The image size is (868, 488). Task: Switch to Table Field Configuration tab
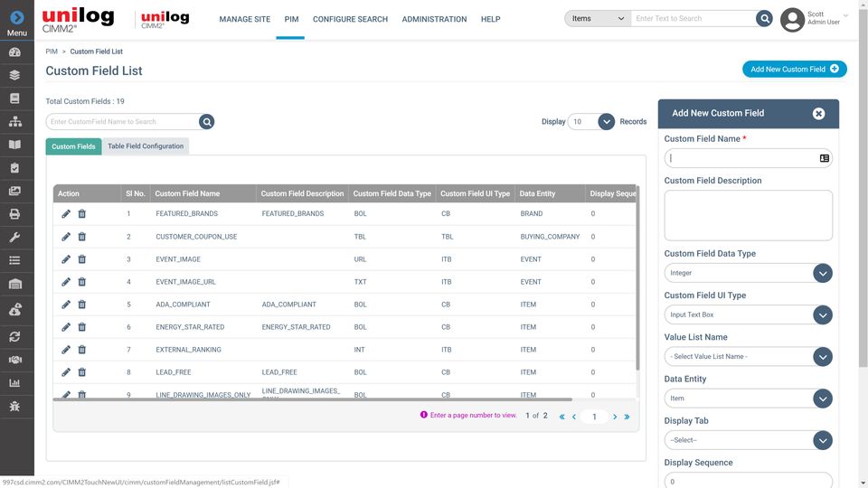click(x=146, y=146)
